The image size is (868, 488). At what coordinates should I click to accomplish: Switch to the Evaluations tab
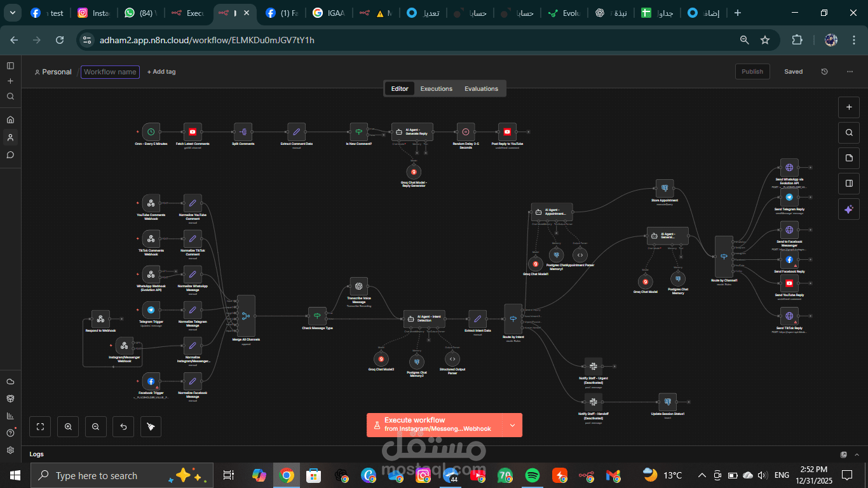coord(481,88)
